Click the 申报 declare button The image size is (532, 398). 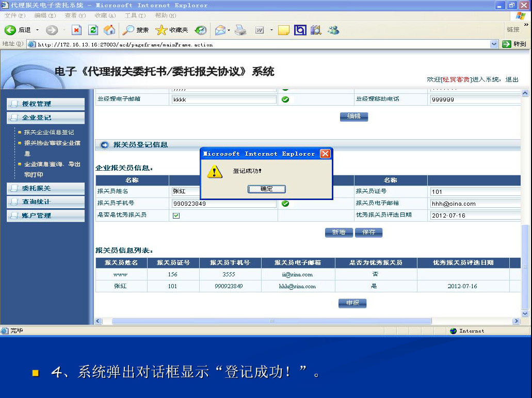point(352,303)
